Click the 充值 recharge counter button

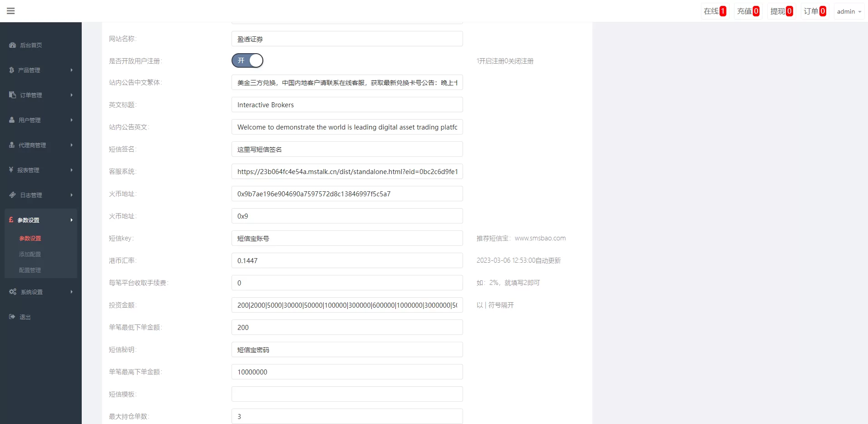[x=748, y=11]
